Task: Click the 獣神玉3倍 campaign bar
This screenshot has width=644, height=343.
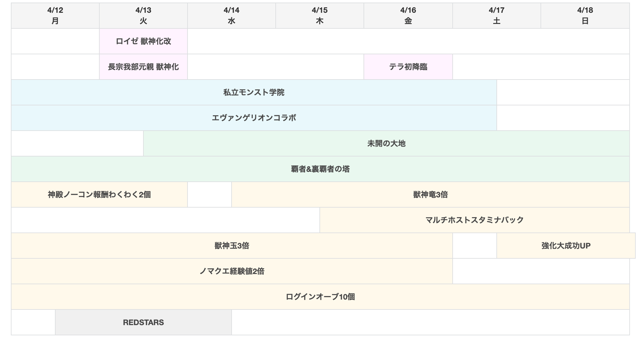Action: tap(232, 246)
